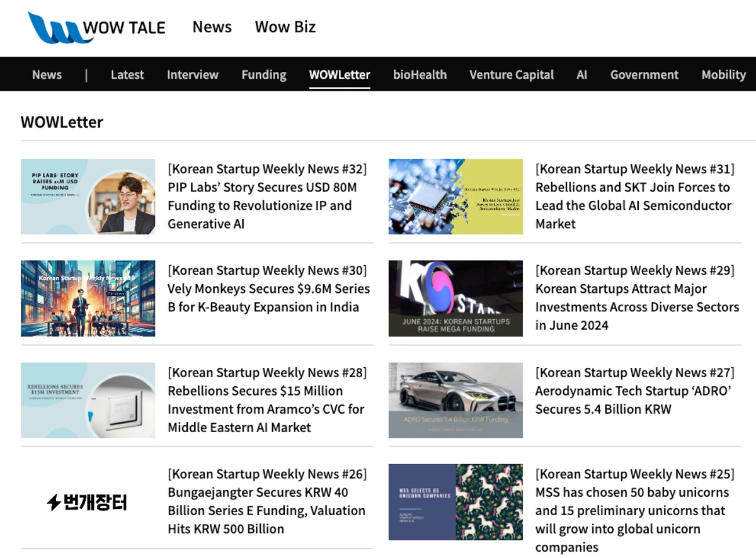This screenshot has width=756, height=558.
Task: Read Weekly News #27 ADRO article
Action: (634, 390)
